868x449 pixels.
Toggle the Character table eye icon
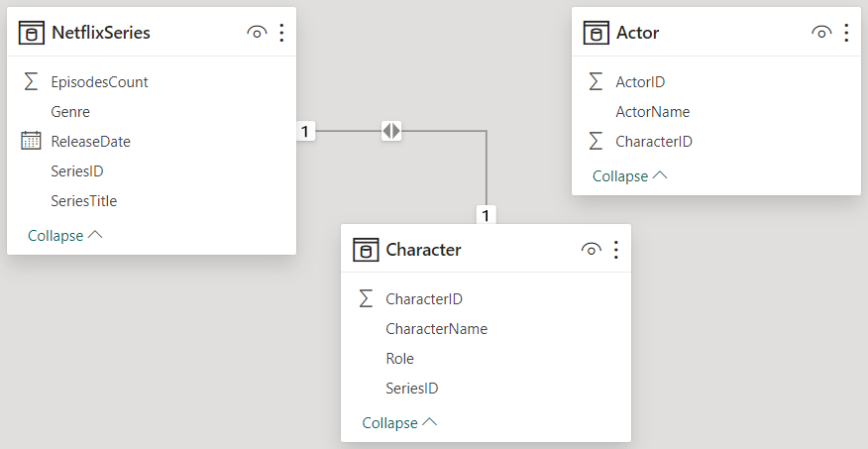(591, 250)
